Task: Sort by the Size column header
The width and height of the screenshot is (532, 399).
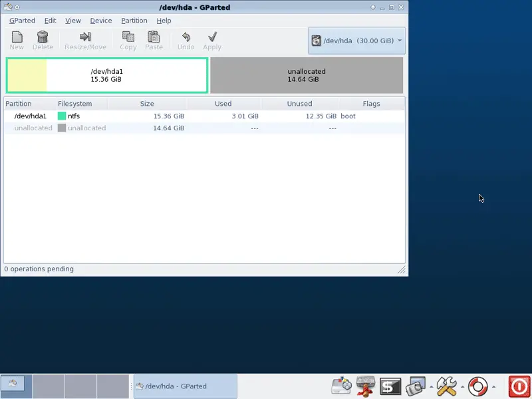Action: point(147,104)
